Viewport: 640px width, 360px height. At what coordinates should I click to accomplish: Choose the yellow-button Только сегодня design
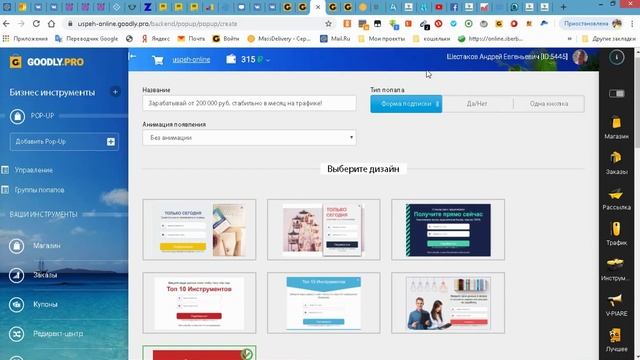point(199,230)
